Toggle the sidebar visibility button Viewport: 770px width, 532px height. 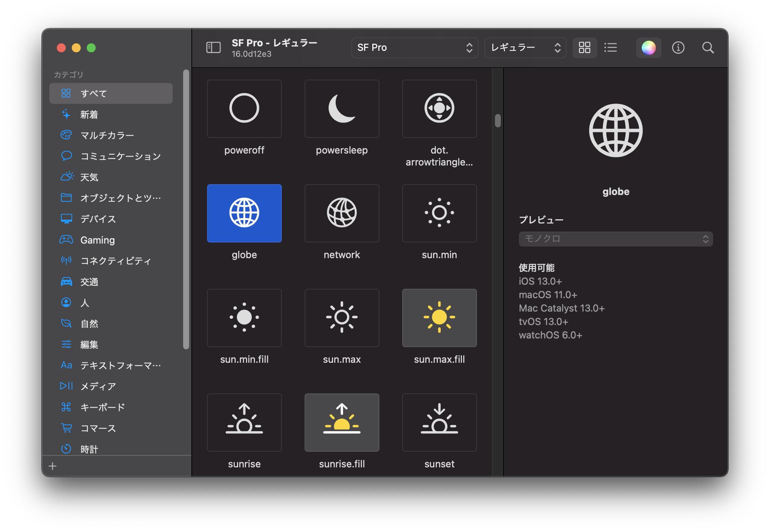click(x=213, y=47)
